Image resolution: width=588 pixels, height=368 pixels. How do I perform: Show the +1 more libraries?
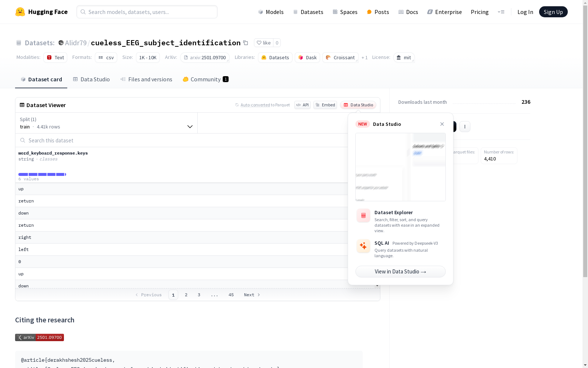(x=365, y=57)
